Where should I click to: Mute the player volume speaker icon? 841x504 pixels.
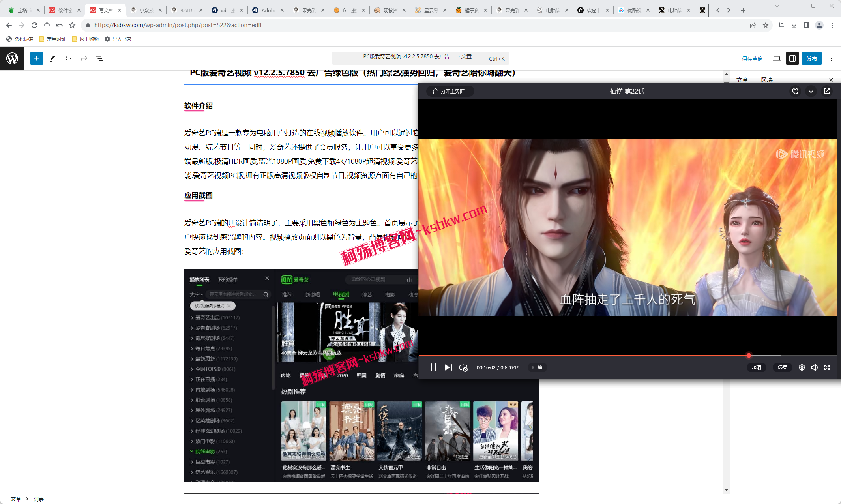815,367
